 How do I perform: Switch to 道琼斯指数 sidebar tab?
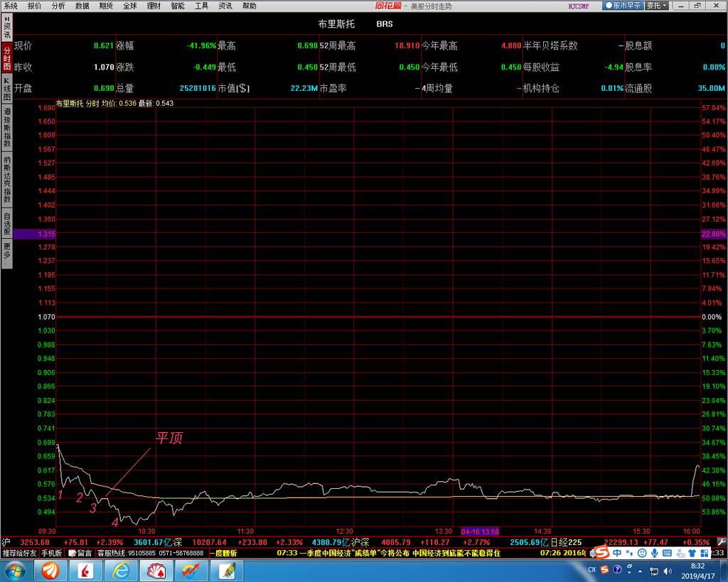pos(7,126)
